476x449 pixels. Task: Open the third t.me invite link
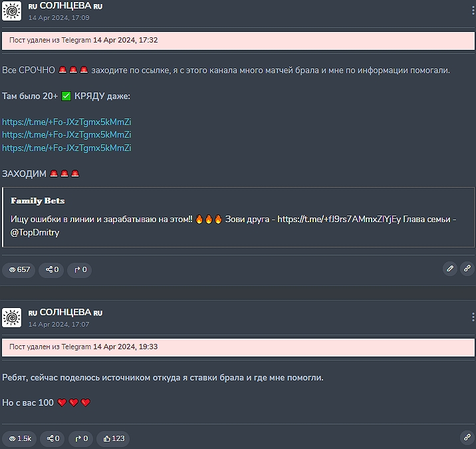click(x=66, y=148)
